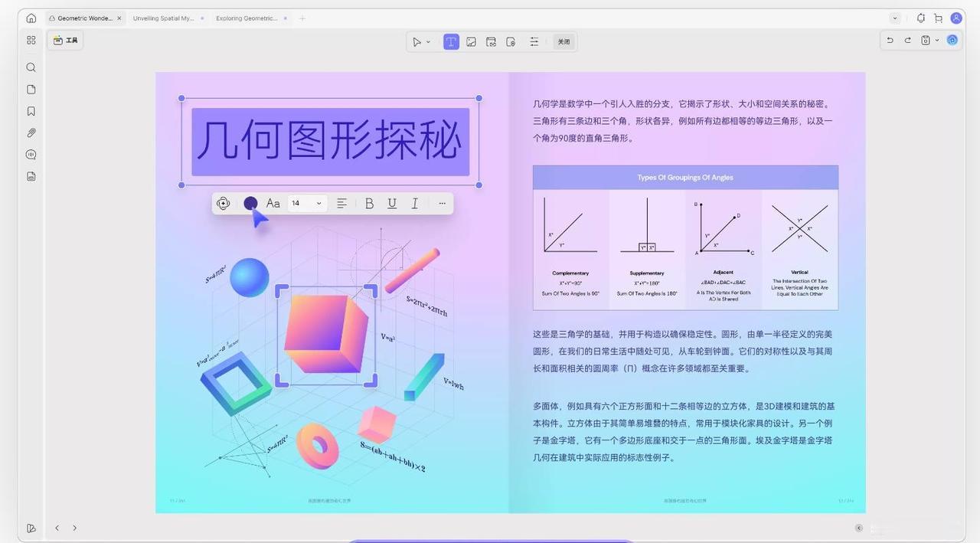
Task: Add a new tab with the plus icon
Action: [302, 18]
